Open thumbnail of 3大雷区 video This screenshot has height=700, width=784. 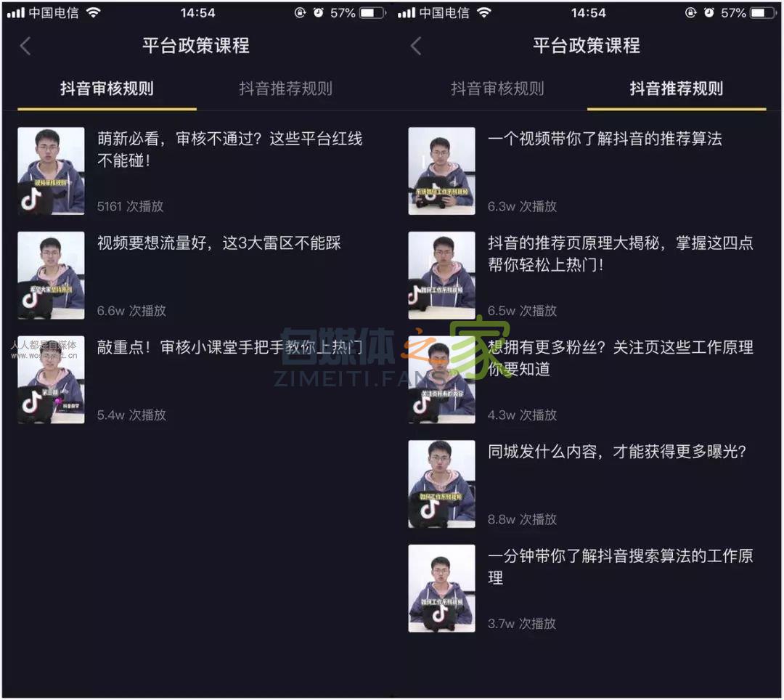[51, 275]
